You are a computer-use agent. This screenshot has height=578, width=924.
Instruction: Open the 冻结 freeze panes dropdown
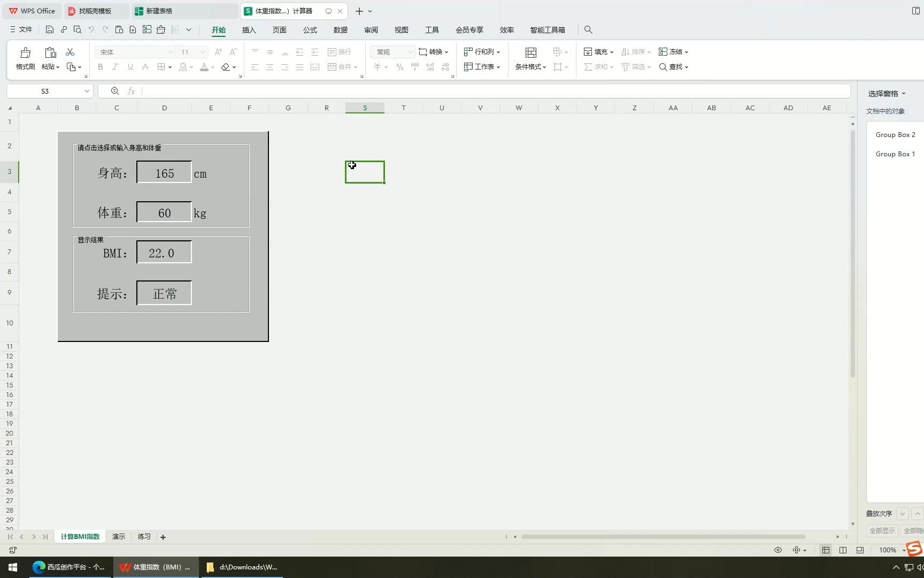coord(673,52)
